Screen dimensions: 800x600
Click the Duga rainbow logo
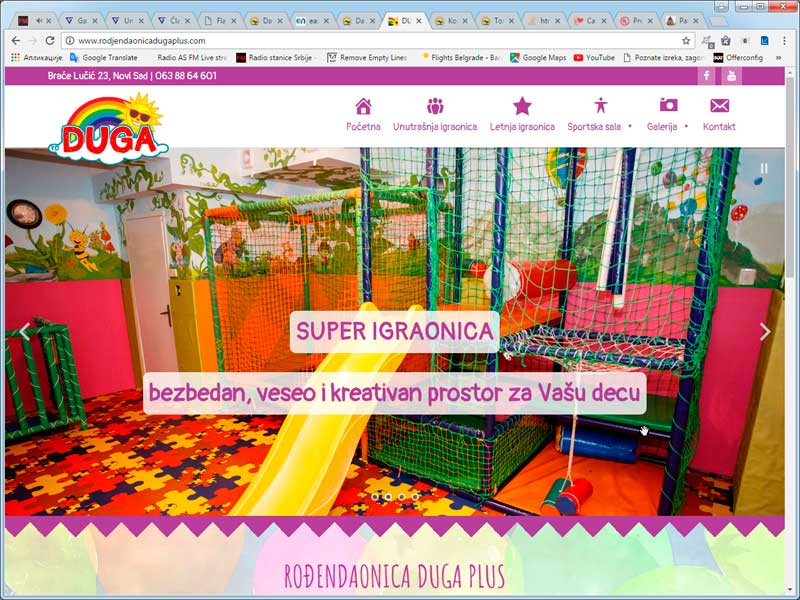pyautogui.click(x=109, y=129)
